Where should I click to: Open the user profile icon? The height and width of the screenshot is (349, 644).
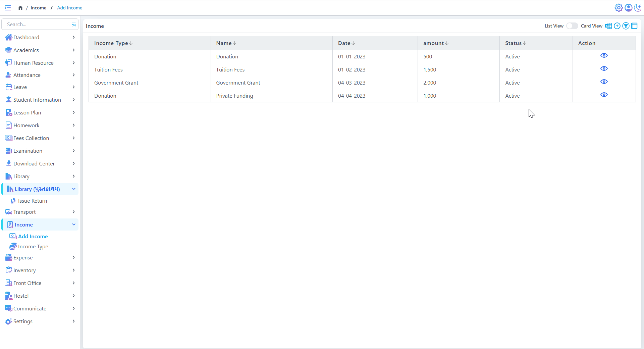(x=628, y=8)
